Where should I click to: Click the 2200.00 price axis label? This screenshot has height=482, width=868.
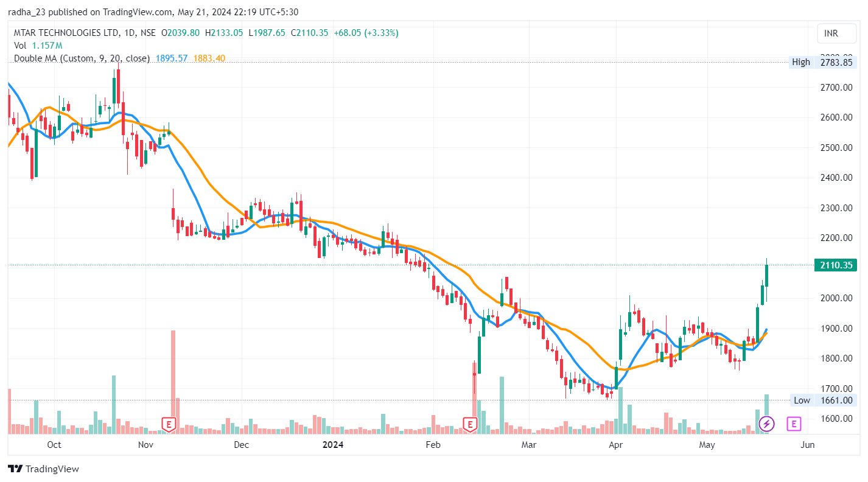(836, 238)
